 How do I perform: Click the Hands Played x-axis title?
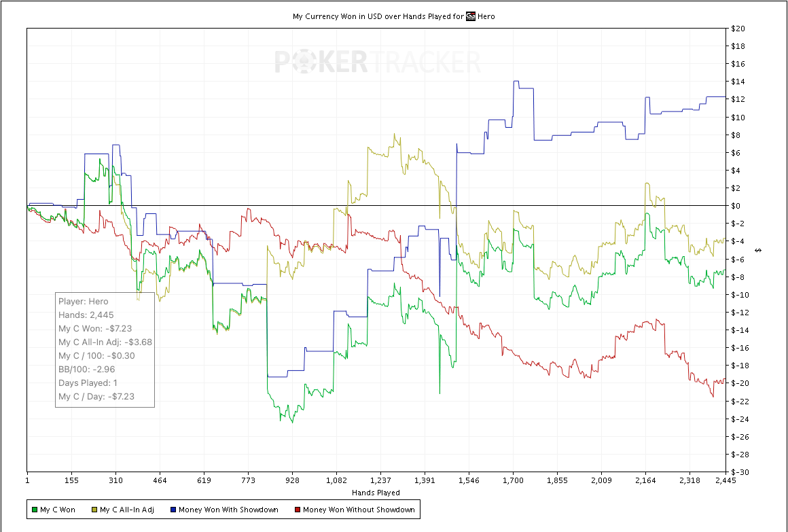coord(376,493)
